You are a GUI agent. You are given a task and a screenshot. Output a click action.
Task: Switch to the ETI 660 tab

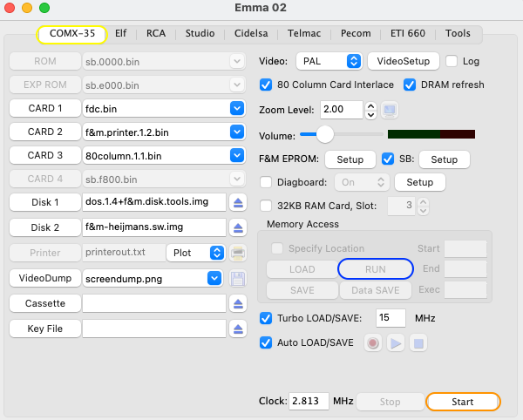coord(408,33)
